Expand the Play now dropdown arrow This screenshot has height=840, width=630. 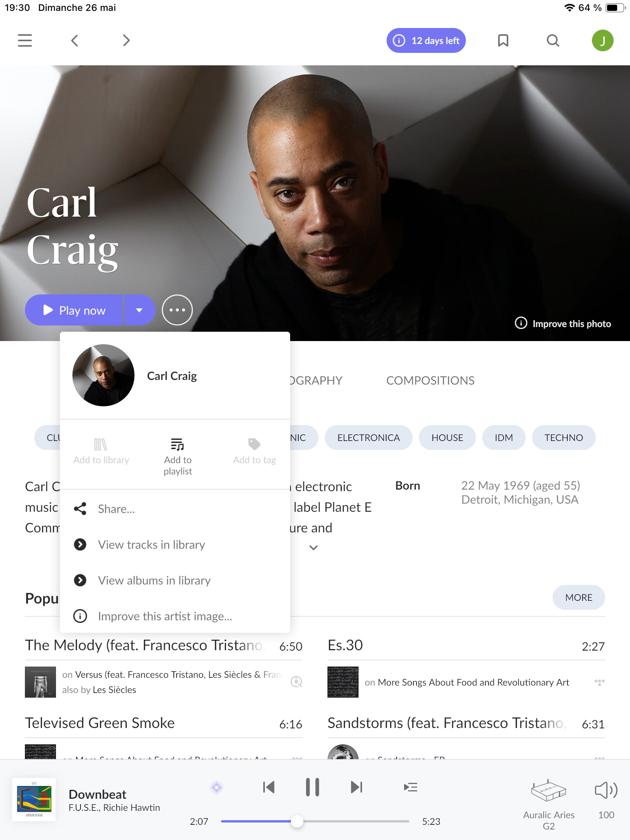click(139, 310)
